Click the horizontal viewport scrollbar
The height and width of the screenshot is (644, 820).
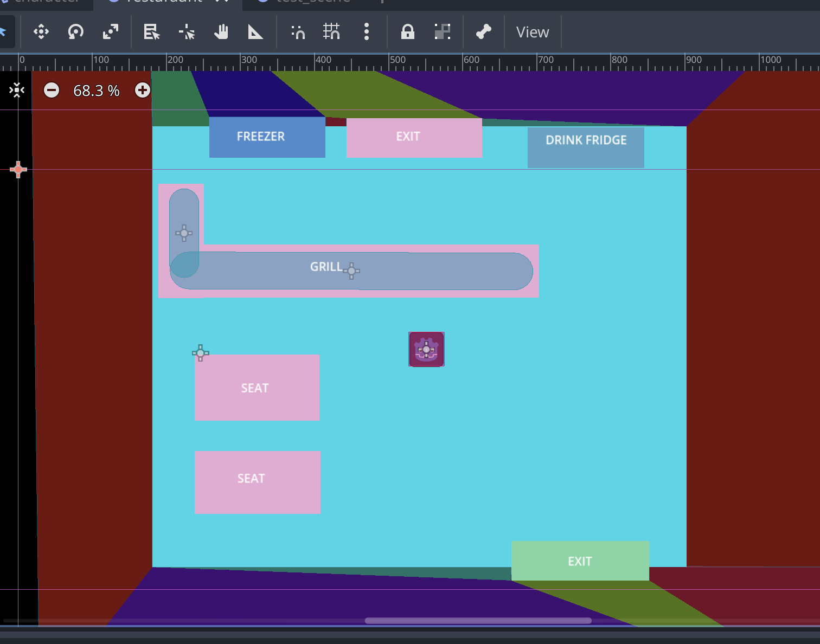tap(478, 621)
